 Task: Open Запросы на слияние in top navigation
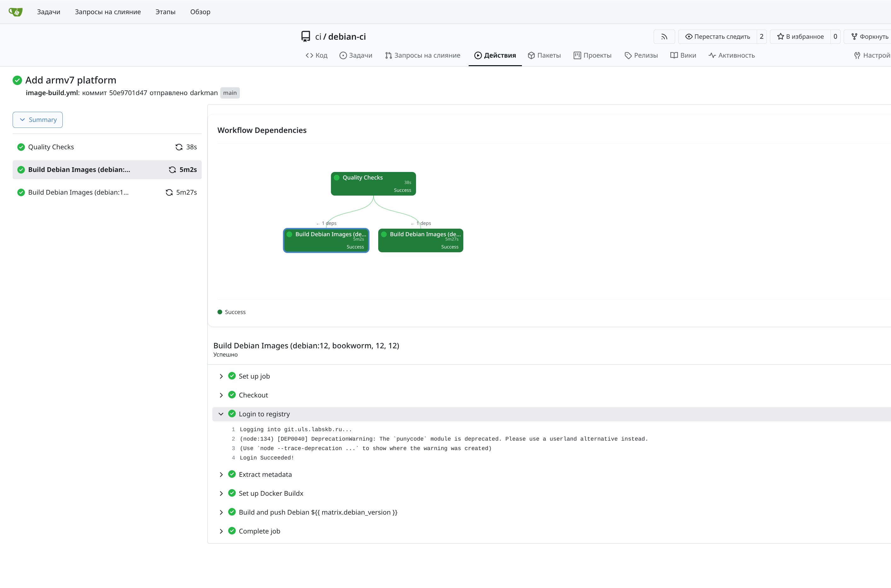point(108,12)
